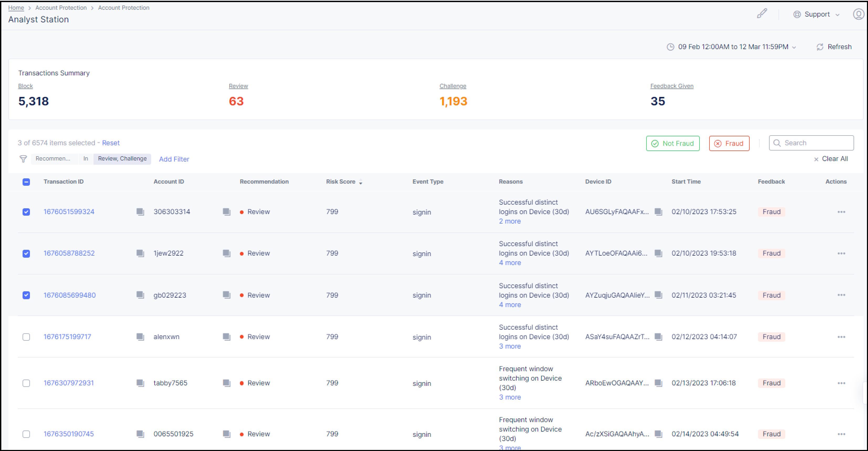Click the filter funnel icon

click(23, 159)
